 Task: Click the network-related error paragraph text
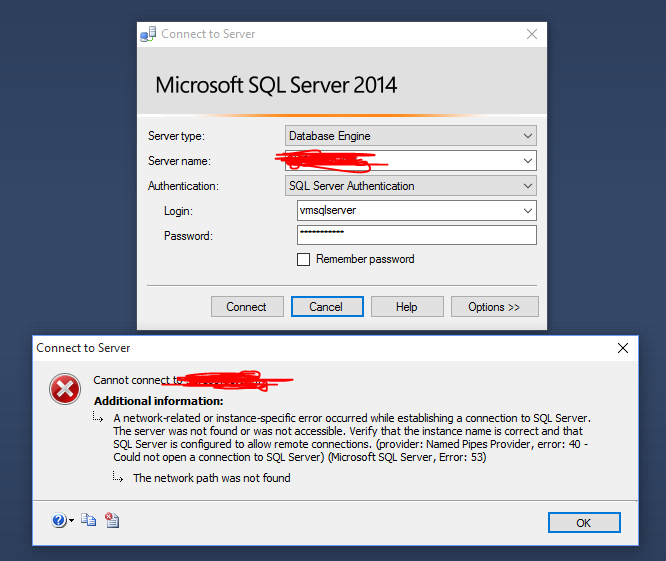coord(352,437)
